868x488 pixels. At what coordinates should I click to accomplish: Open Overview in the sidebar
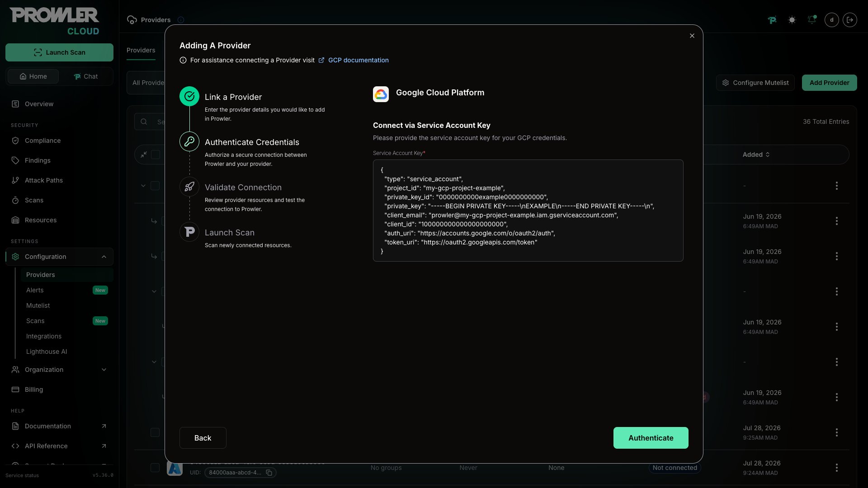point(39,104)
